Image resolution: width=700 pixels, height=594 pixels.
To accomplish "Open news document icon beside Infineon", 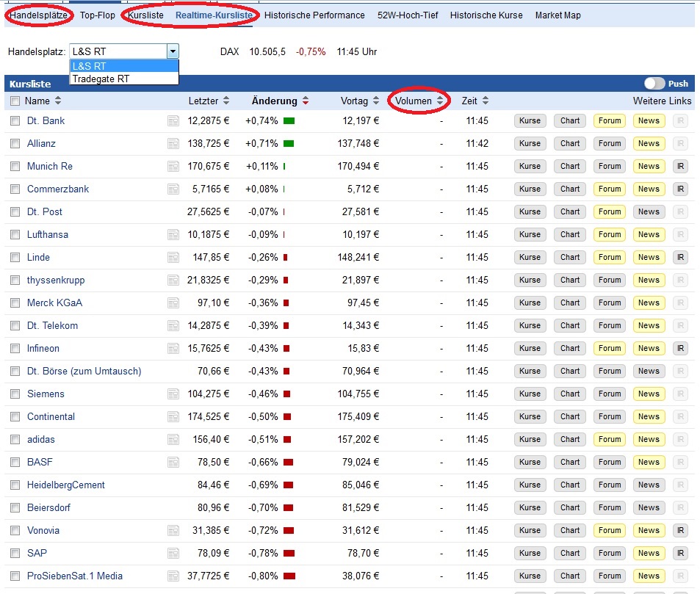I will pyautogui.click(x=173, y=349).
